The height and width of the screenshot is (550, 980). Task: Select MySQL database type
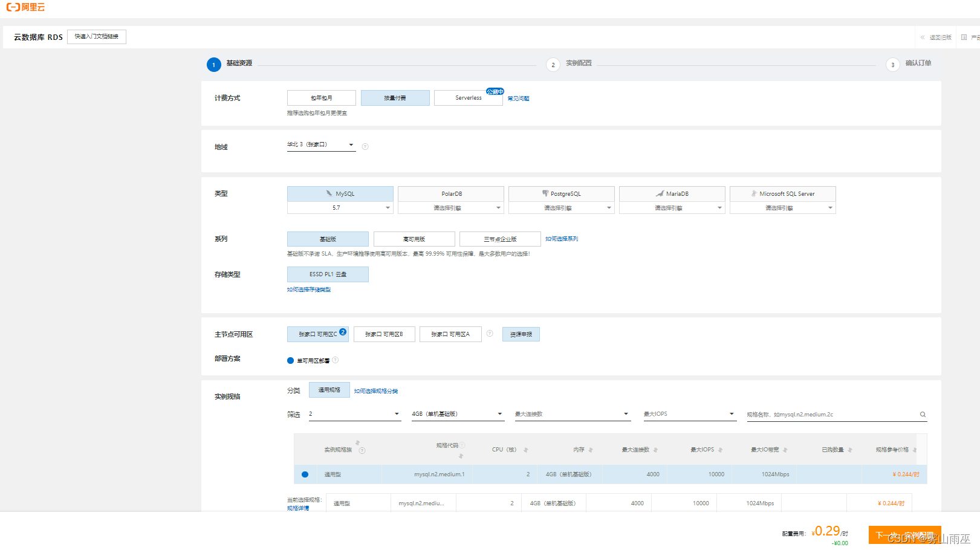340,193
